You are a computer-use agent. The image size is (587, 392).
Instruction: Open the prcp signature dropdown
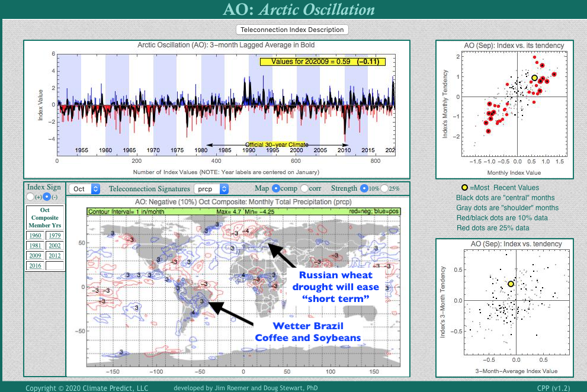(211, 189)
